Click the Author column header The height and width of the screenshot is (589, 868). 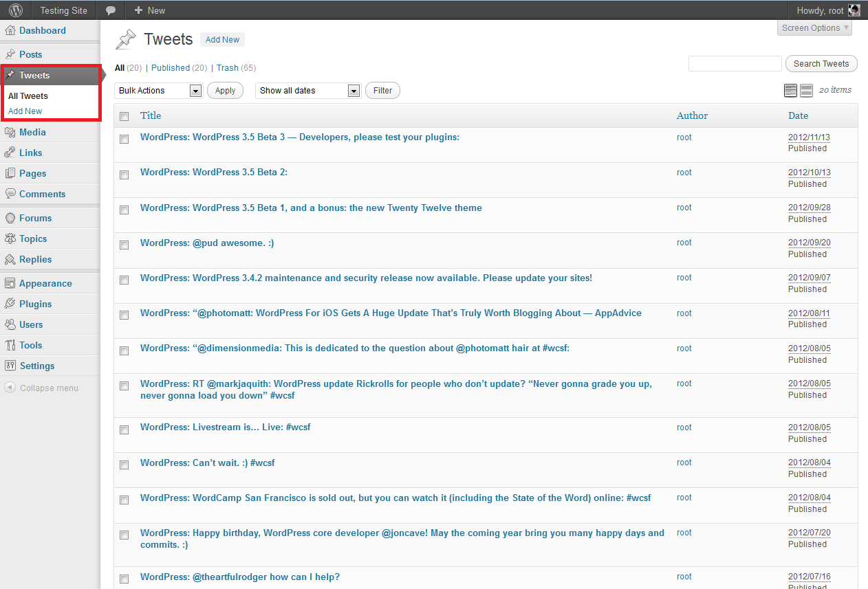[692, 115]
